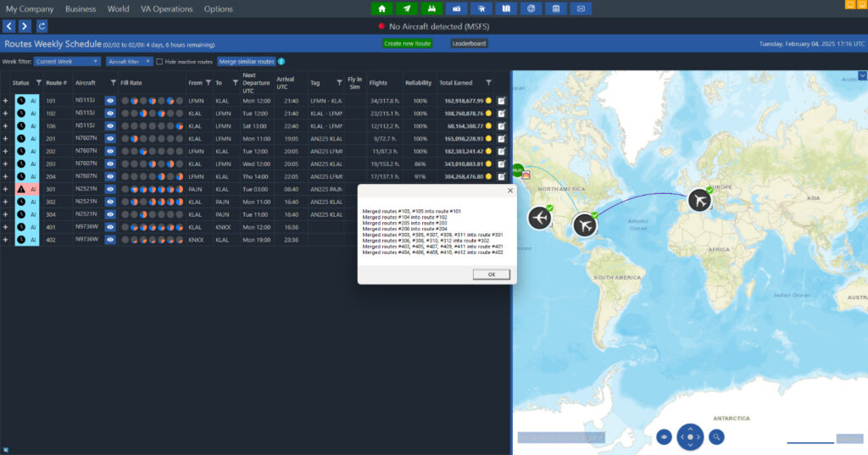Expand route 202 row with plus sign
The height and width of the screenshot is (455, 868).
pos(6,151)
